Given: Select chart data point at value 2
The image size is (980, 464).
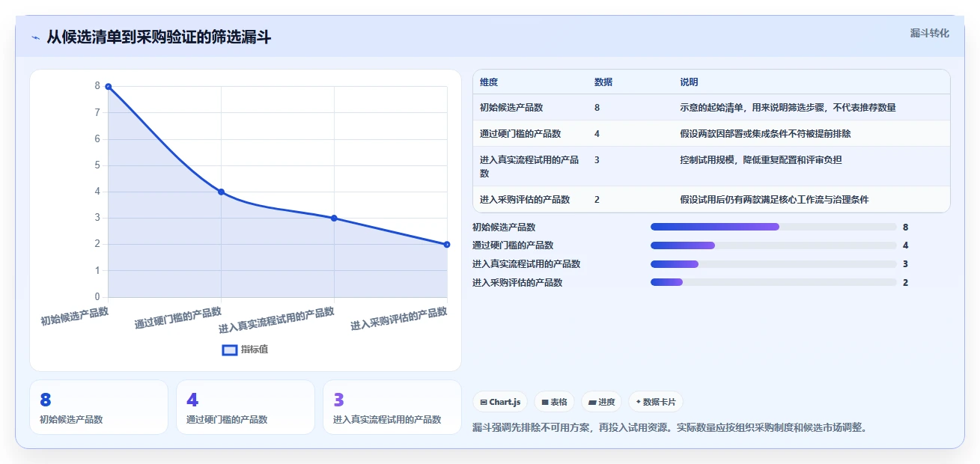Looking at the screenshot, I should [447, 244].
